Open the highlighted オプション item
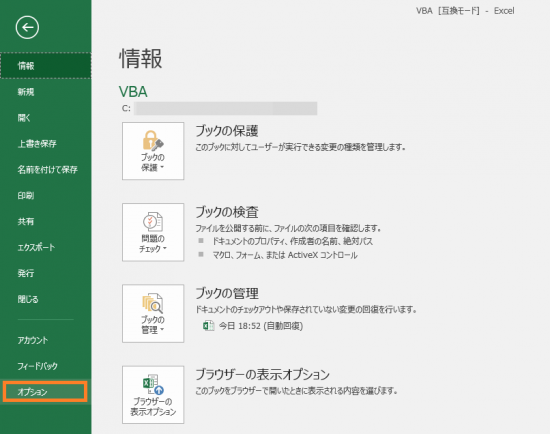Screen dimensions: 550x434 45,392
